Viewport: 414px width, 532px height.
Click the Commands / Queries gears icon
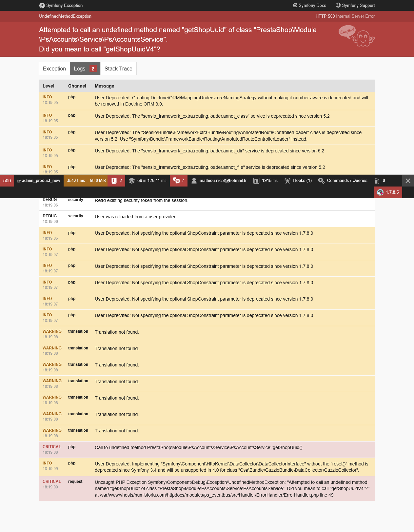pyautogui.click(x=321, y=181)
